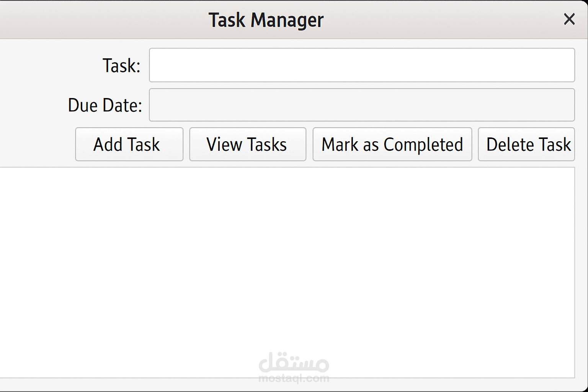The height and width of the screenshot is (392, 588).
Task: Click the Task Manager title bar text
Action: coord(266,20)
